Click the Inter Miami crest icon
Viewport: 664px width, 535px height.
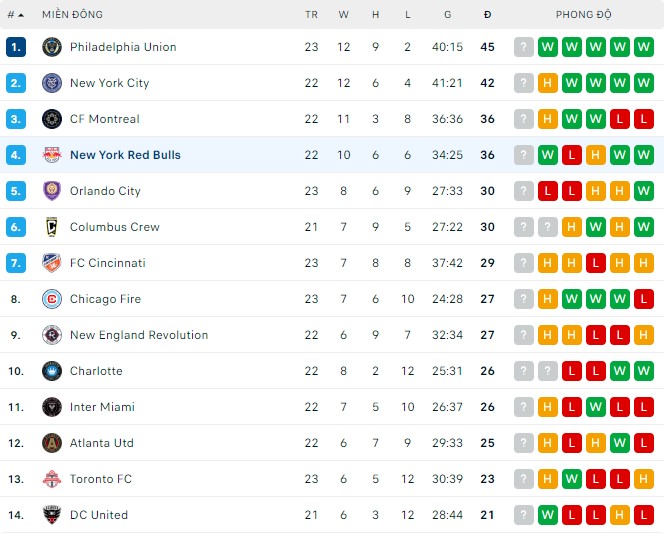click(52, 407)
